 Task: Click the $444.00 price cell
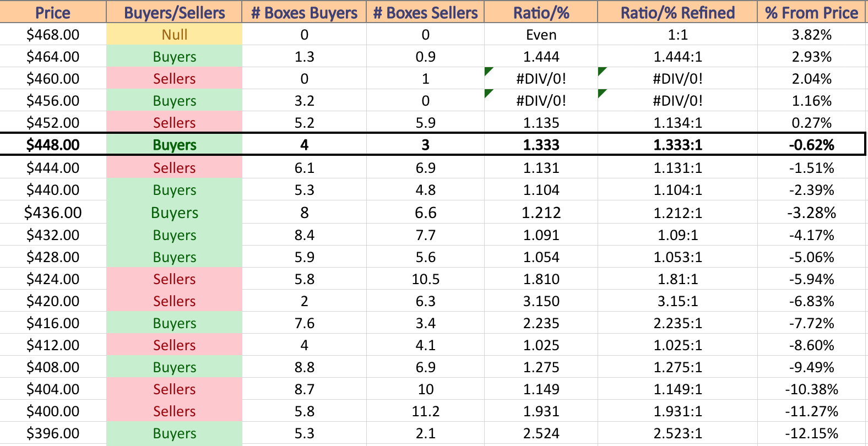53,168
